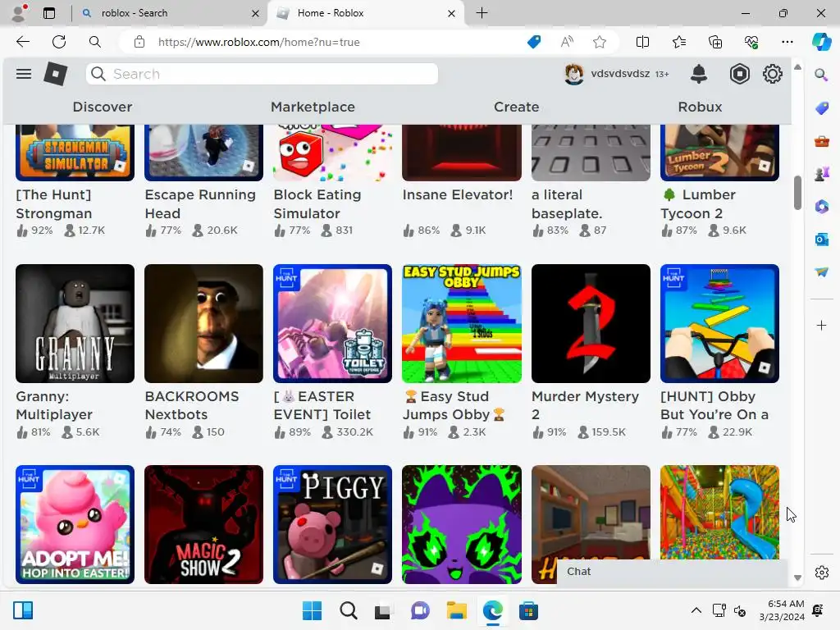Open the Magic Show 2 thumbnail
Screen dimensions: 840x630
pyautogui.click(x=203, y=524)
